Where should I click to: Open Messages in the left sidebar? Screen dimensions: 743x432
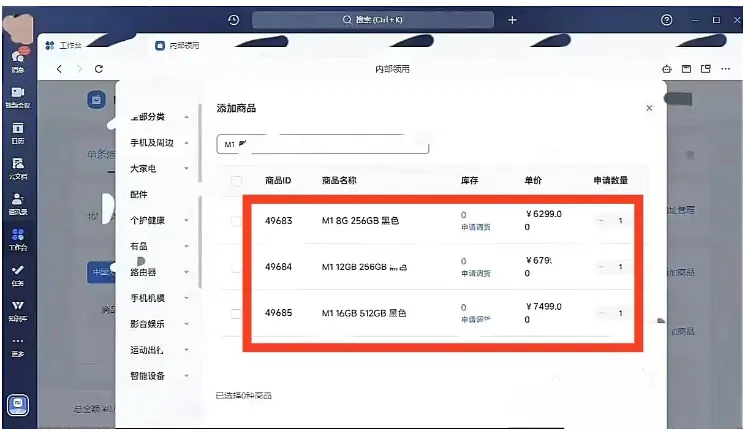click(x=17, y=60)
